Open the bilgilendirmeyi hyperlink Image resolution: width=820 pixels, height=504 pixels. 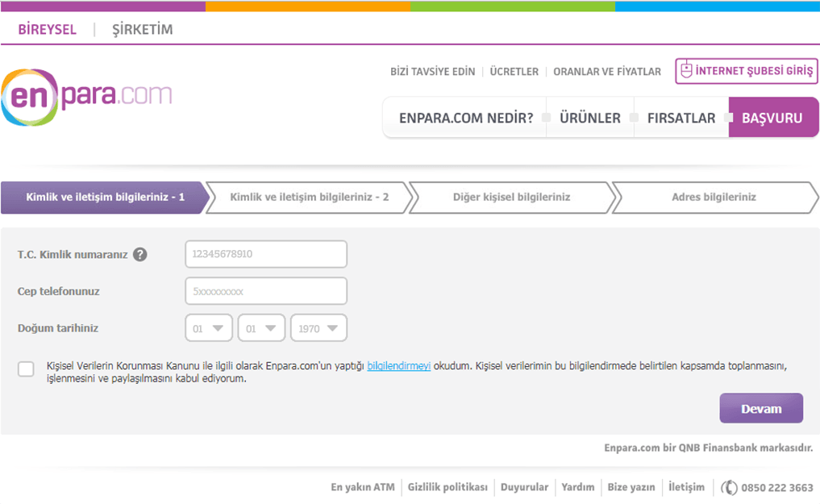[399, 366]
